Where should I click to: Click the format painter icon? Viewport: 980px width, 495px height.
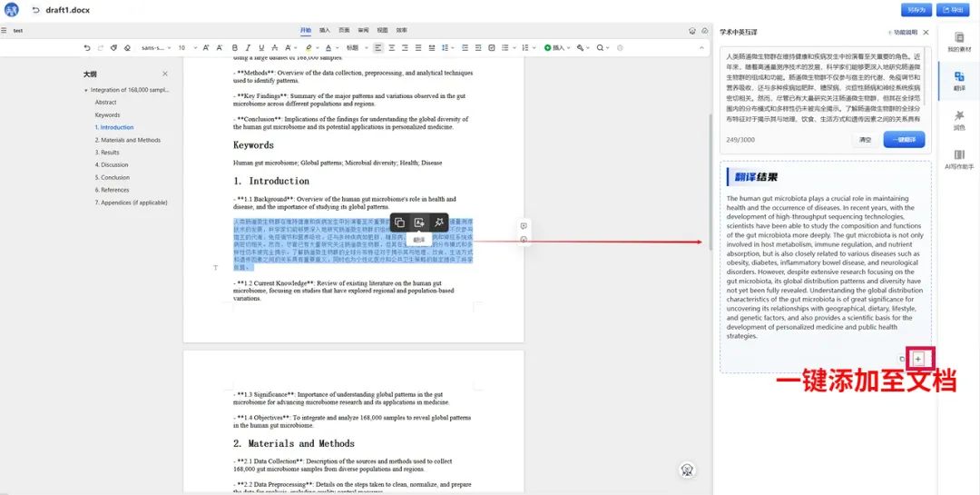113,47
